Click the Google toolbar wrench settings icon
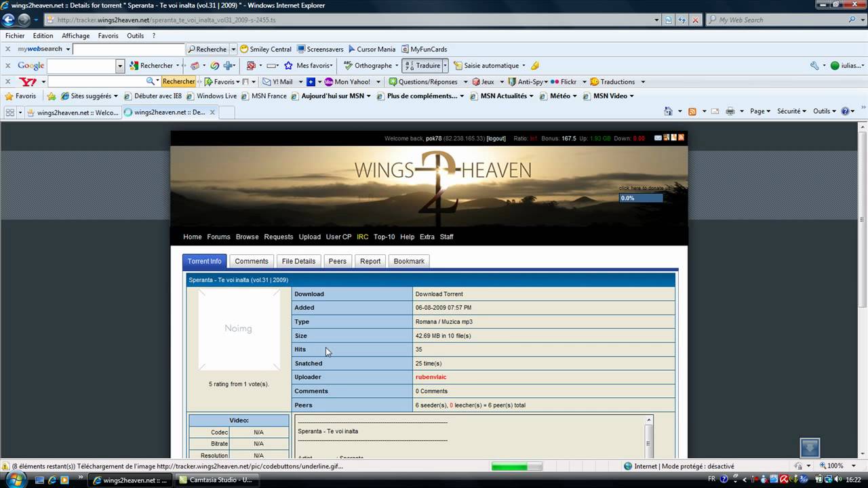 814,66
